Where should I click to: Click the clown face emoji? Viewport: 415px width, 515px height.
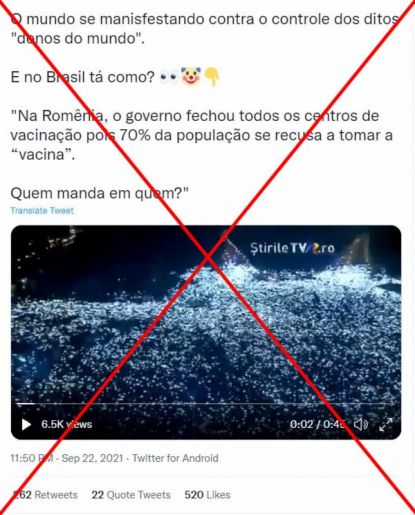tap(191, 76)
